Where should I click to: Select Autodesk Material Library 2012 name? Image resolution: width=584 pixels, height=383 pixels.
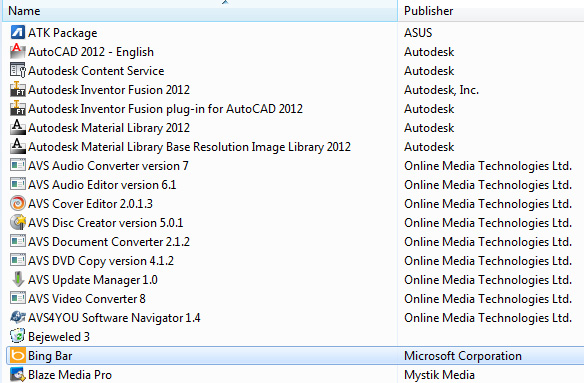tap(109, 128)
